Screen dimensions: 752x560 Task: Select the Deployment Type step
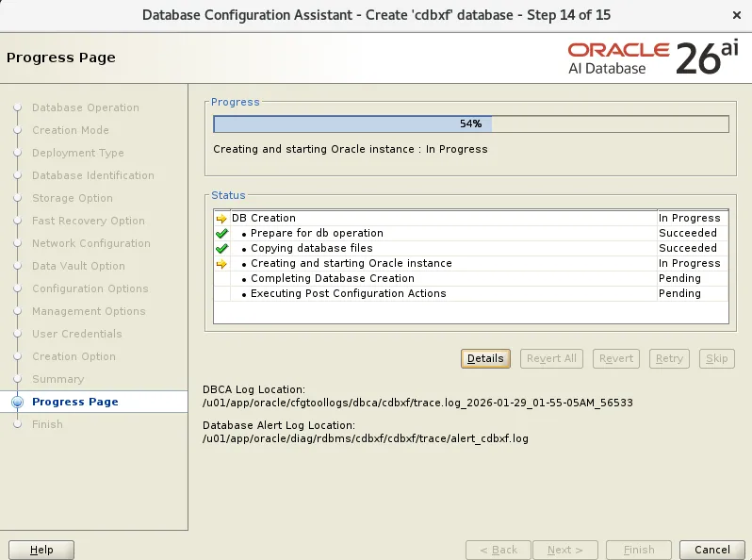click(x=77, y=153)
